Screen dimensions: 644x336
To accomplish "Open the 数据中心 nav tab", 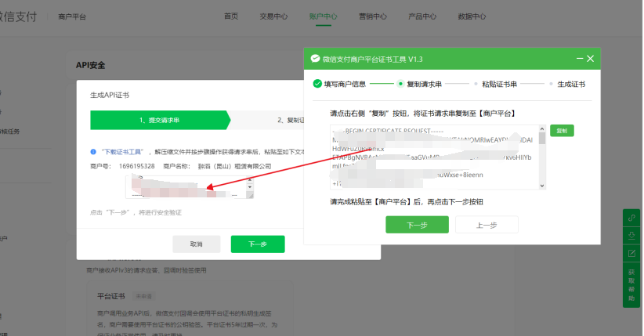I will pos(472,16).
